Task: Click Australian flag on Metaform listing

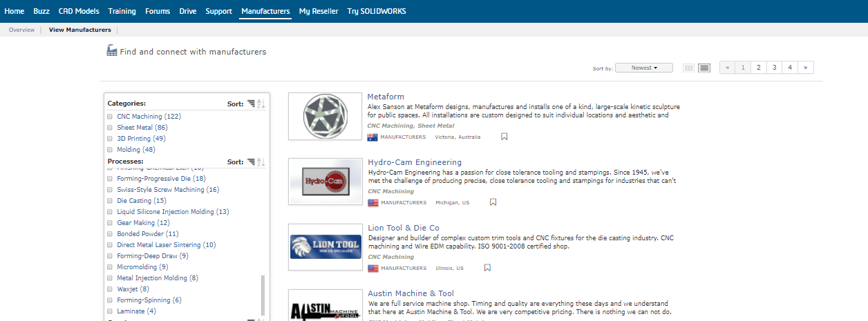Action: (x=372, y=137)
